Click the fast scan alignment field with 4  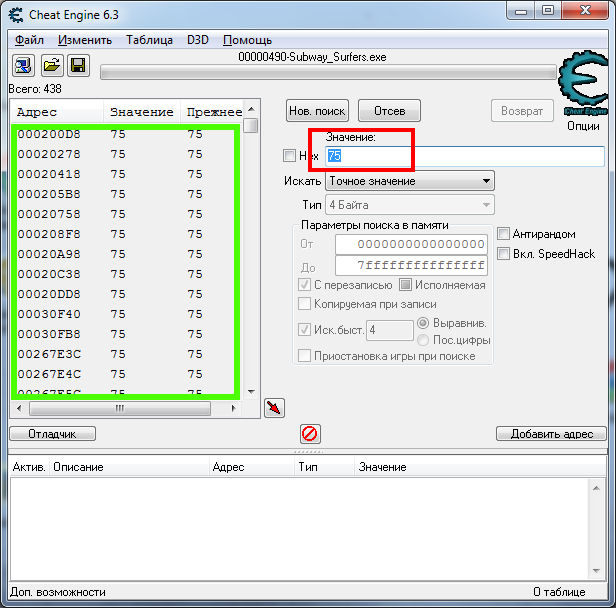390,330
